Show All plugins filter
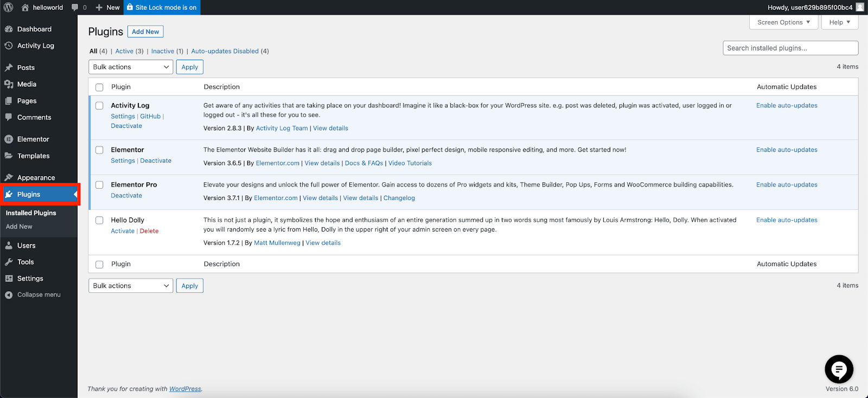Image resolution: width=868 pixels, height=398 pixels. coord(93,52)
